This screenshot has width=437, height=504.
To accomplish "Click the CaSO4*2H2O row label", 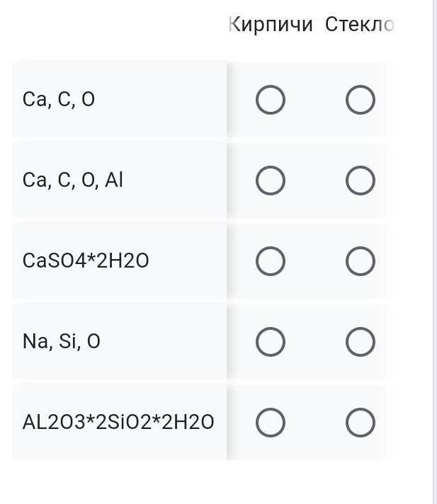I will pos(86,261).
